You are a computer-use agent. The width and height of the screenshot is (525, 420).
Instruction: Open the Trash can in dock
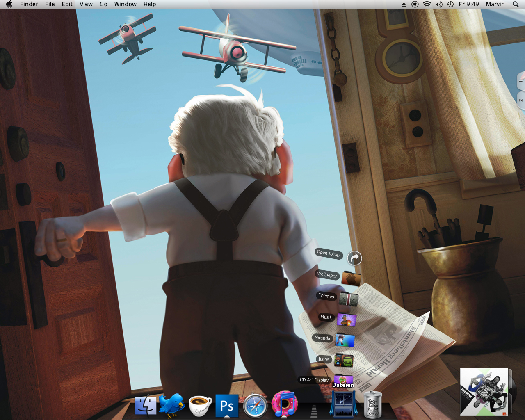pyautogui.click(x=372, y=405)
